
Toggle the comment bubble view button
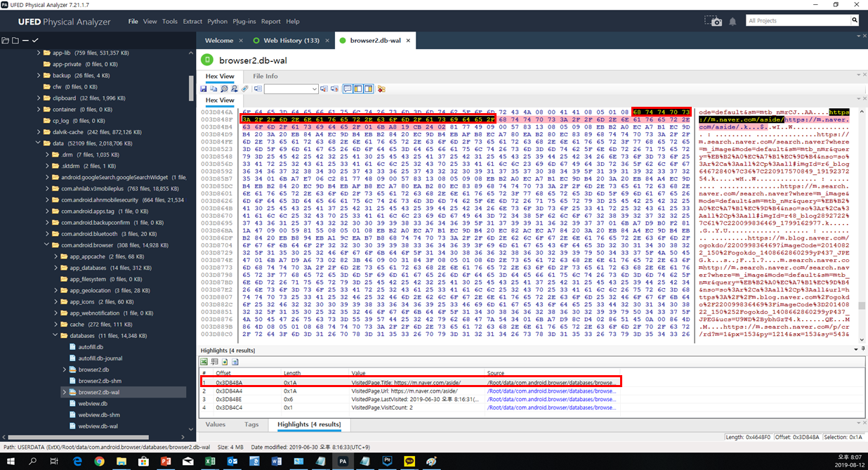(348, 89)
